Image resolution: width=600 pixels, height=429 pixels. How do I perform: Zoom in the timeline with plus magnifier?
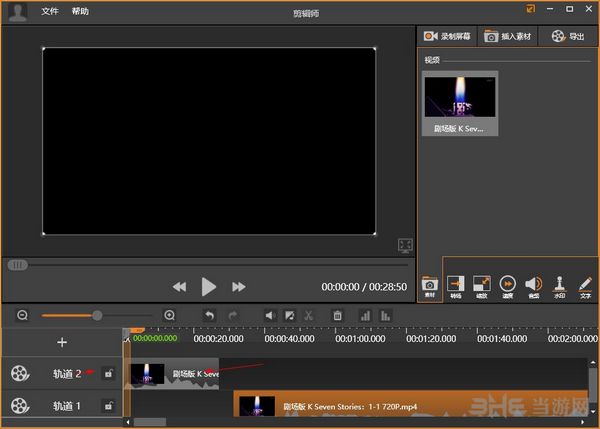click(169, 315)
